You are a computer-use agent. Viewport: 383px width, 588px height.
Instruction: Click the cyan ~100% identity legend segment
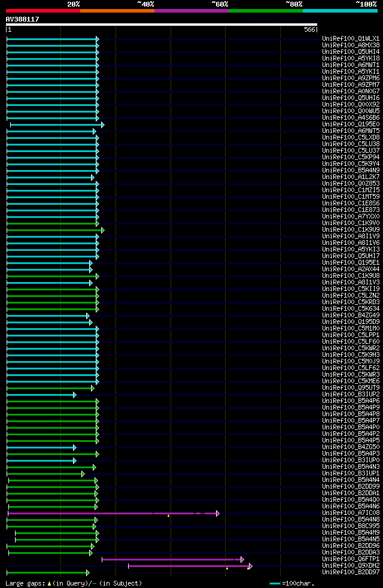pos(341,11)
